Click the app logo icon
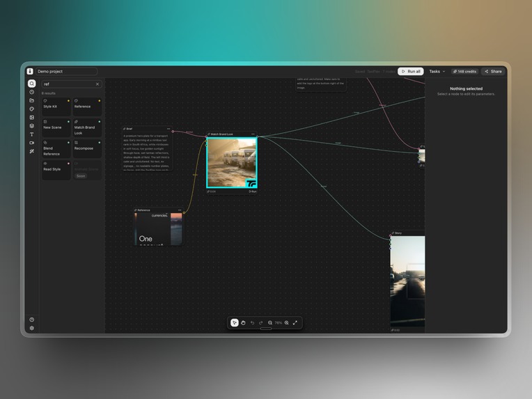 [30, 71]
